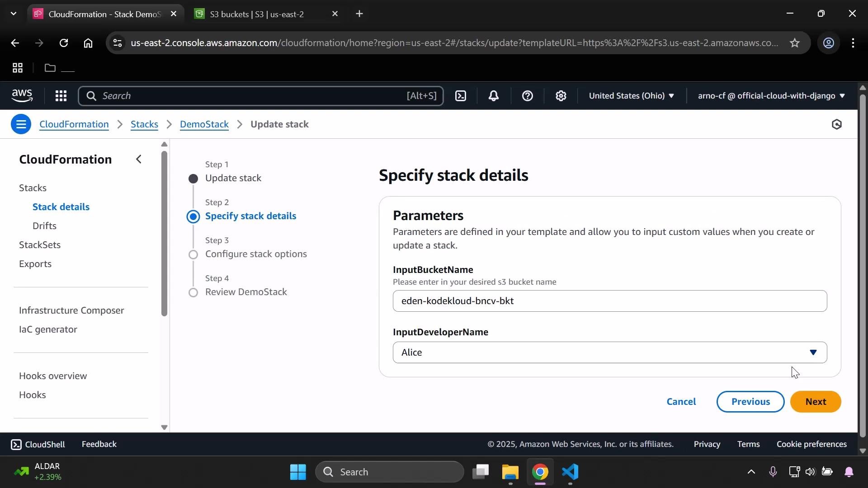This screenshot has width=868, height=488.
Task: Open the notifications bell icon
Action: coord(494,96)
